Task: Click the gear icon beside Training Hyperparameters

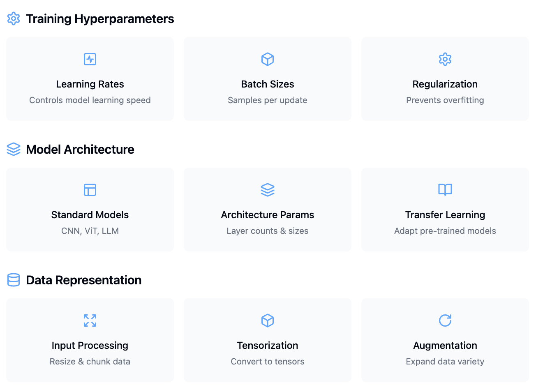Action: click(x=14, y=18)
